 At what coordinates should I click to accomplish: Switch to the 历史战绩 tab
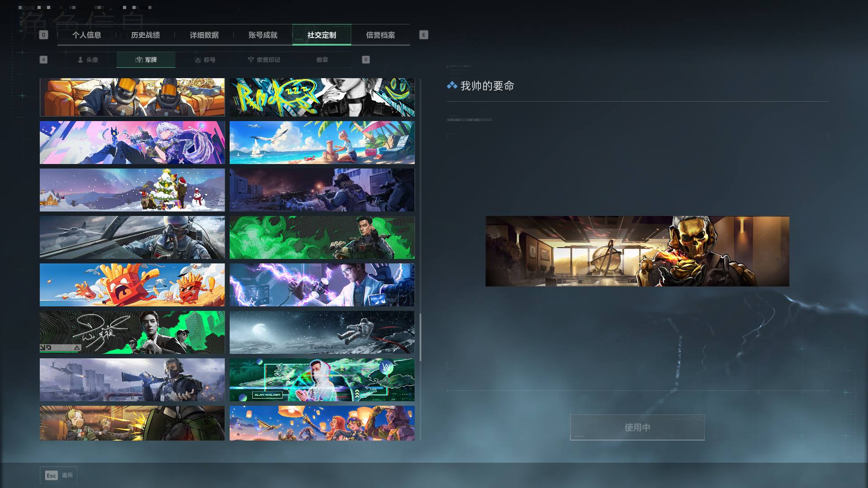click(x=145, y=35)
